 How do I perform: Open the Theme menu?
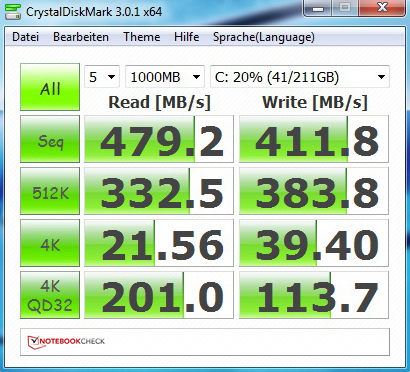coord(142,37)
